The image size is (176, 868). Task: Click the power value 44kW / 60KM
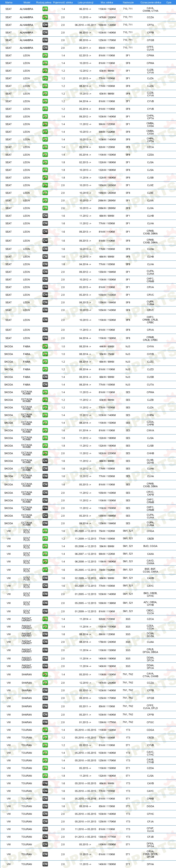tap(107, 346)
